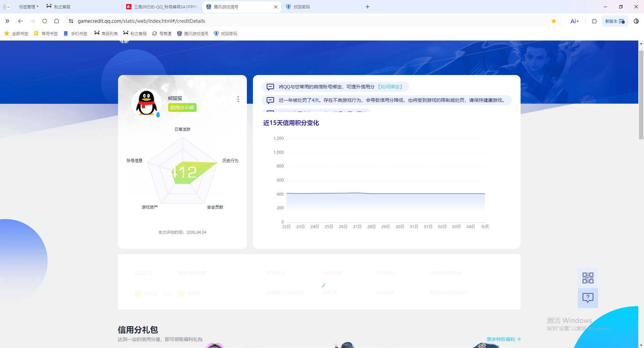
Task: Close the 腾讯游戏信用 tab
Action: click(276, 7)
